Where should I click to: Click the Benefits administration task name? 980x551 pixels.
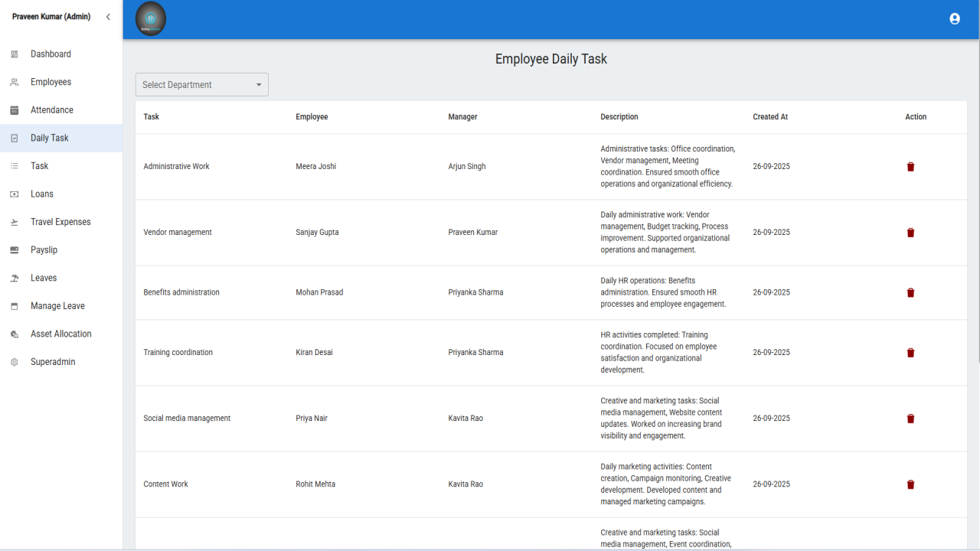[181, 292]
